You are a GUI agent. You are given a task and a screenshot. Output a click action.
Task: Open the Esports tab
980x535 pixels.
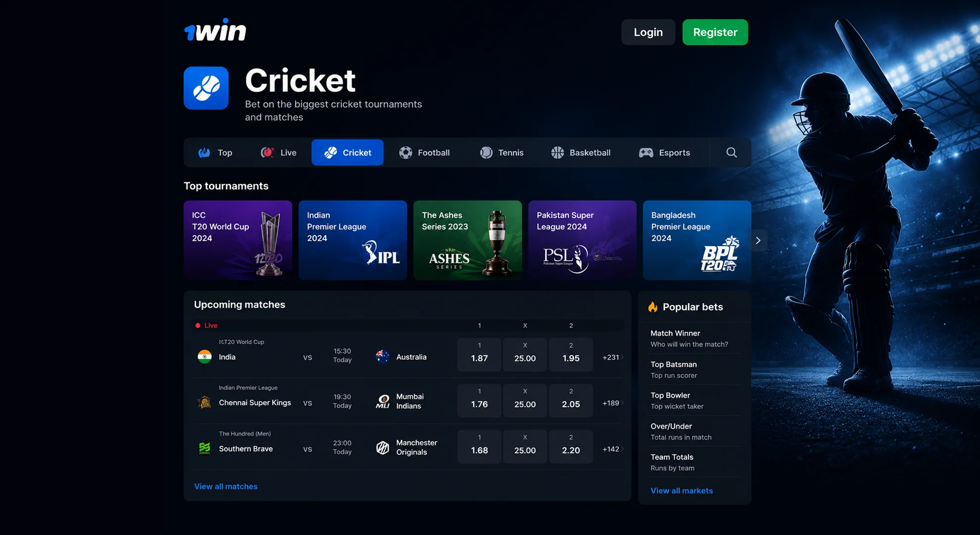tap(665, 153)
